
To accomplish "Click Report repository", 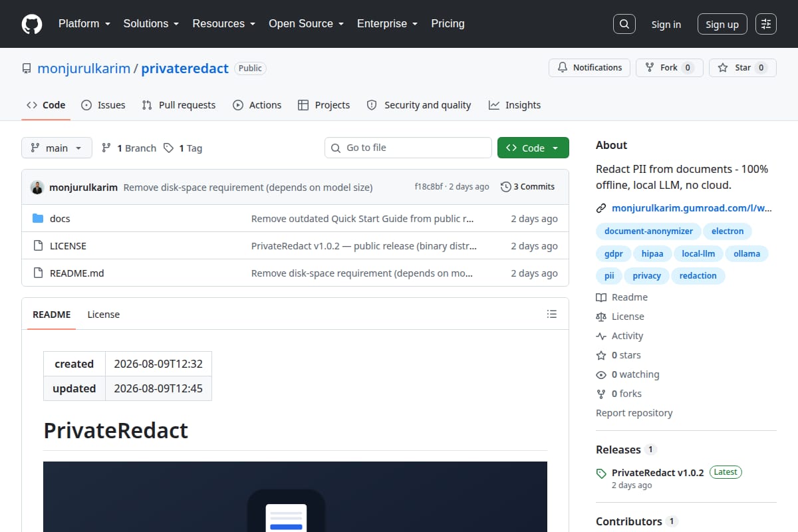I will [634, 413].
